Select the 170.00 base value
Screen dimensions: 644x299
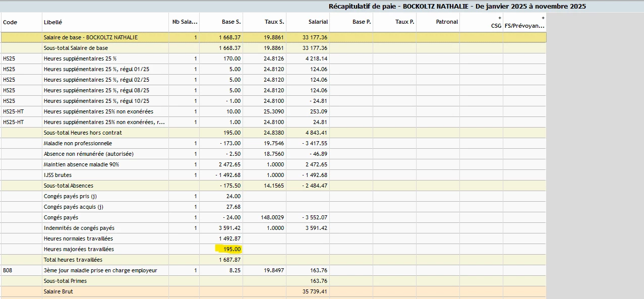[x=232, y=58]
